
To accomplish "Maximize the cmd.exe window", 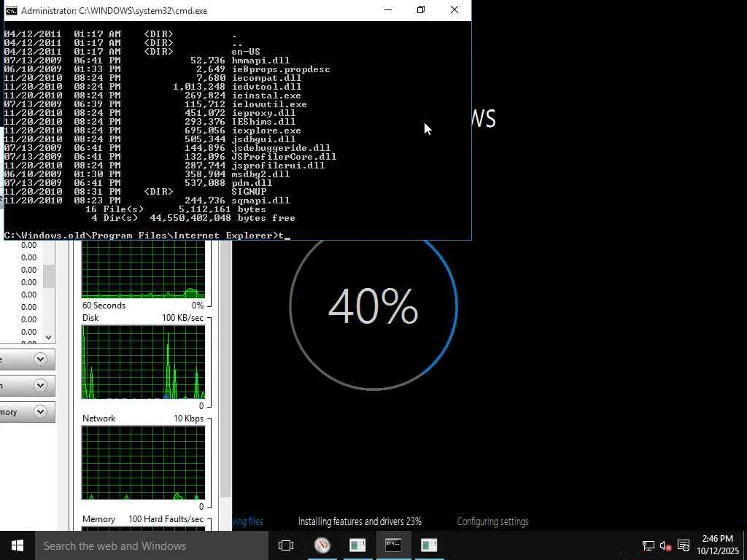I will coord(421,10).
